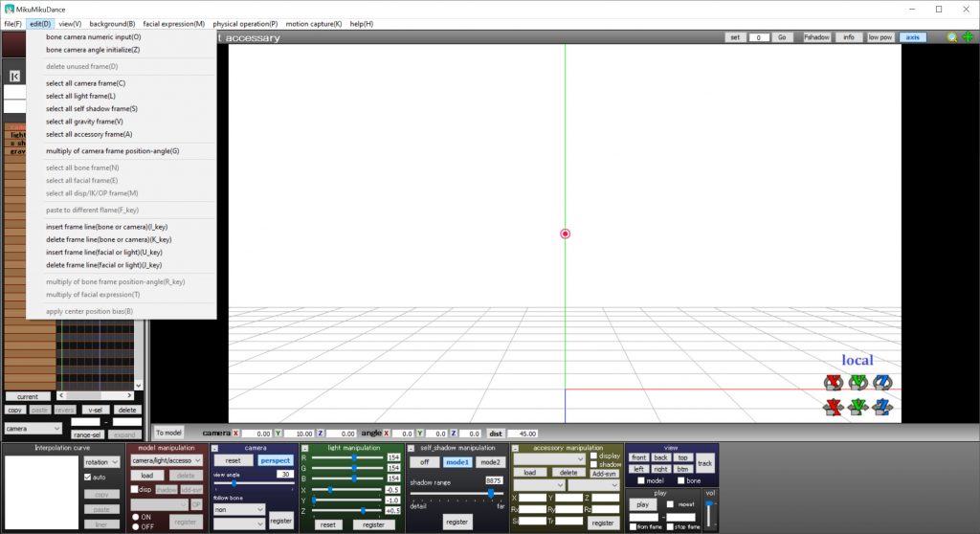Click the camera X position label icon
The image size is (980, 534).
tap(235, 434)
